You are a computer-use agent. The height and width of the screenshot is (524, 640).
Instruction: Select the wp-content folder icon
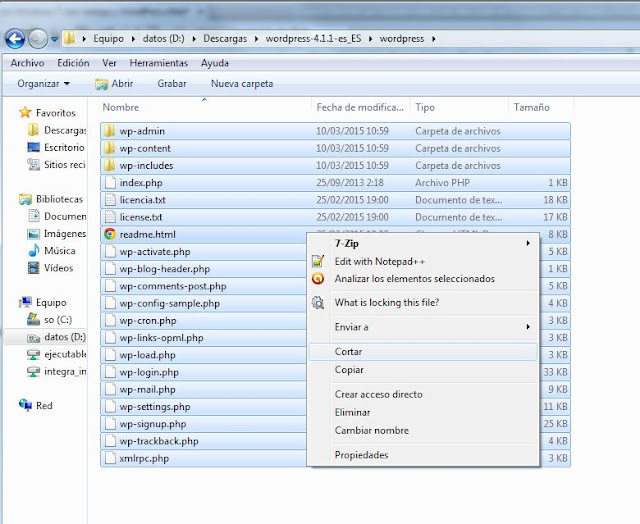(109, 148)
